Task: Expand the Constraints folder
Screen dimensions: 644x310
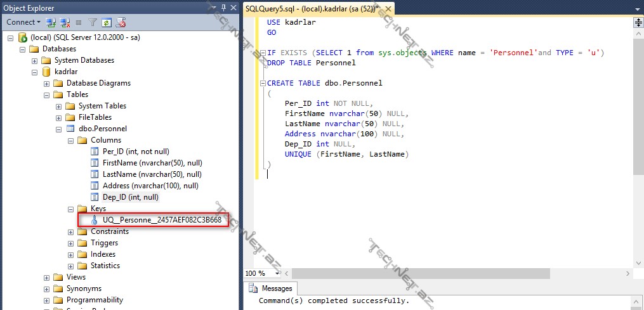Action: [x=71, y=231]
